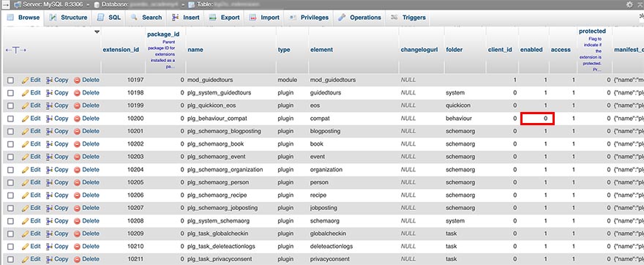Open the Browse tab
644x265 pixels.
click(x=23, y=18)
